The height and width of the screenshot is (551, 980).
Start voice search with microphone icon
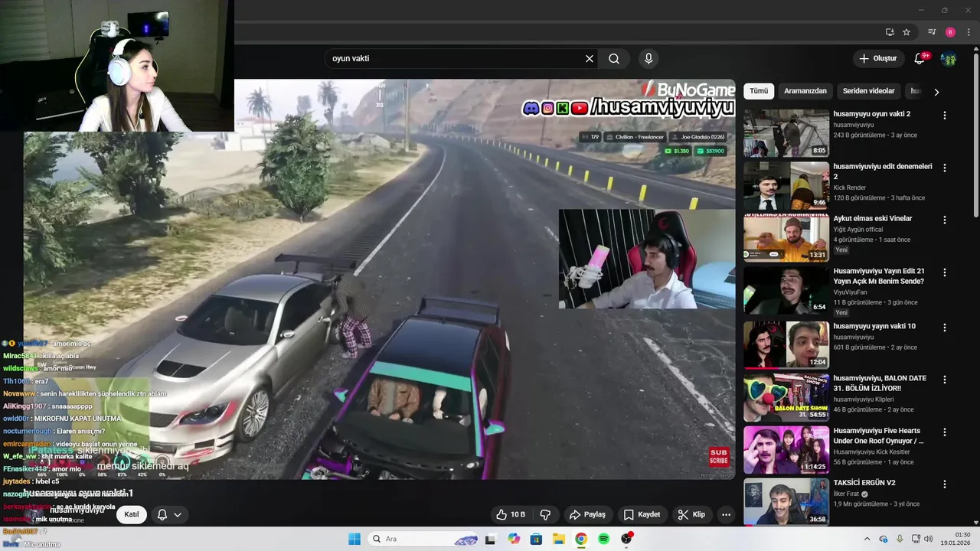(x=648, y=58)
